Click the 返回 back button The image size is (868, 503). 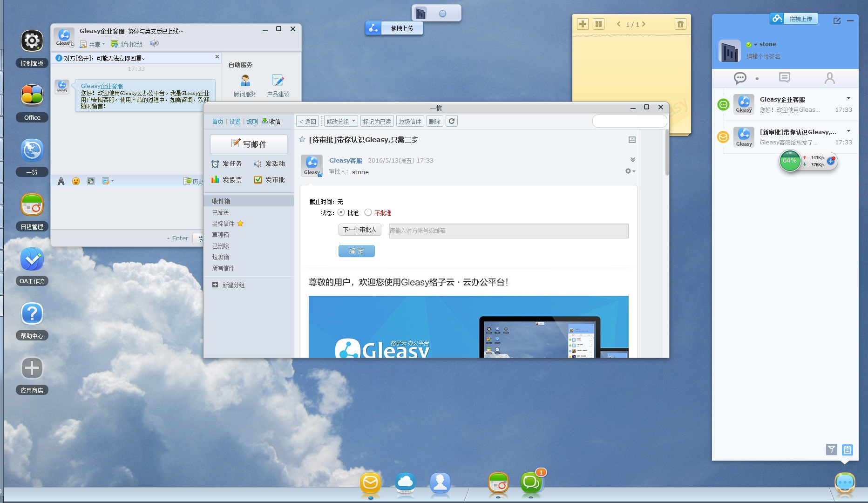307,121
